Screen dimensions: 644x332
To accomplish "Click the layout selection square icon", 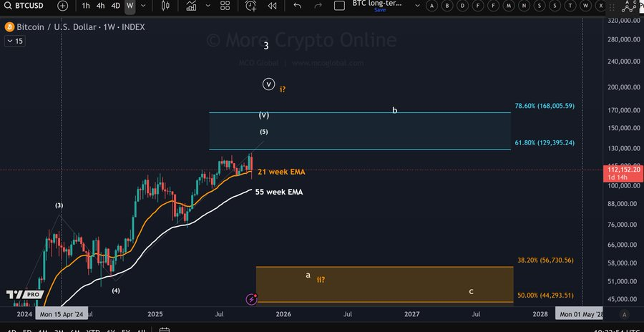I will pos(339,6).
